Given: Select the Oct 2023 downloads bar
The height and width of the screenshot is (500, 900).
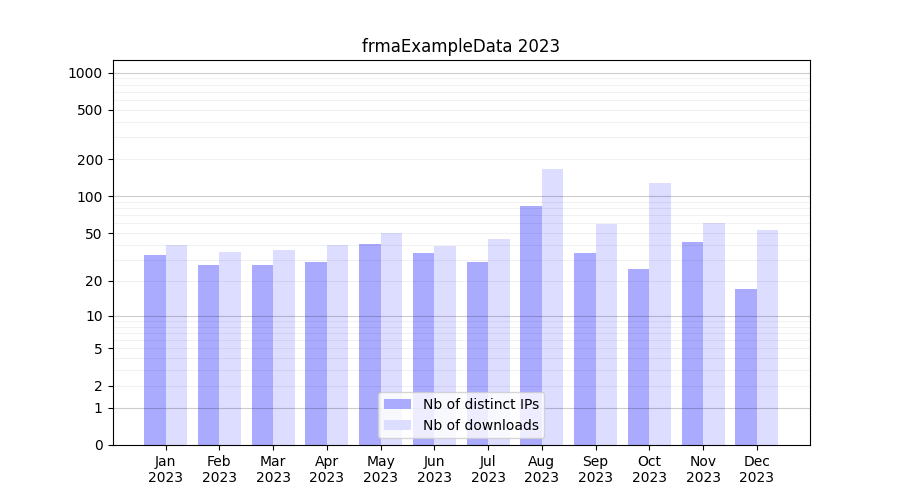Looking at the screenshot, I should pyautogui.click(x=660, y=310).
